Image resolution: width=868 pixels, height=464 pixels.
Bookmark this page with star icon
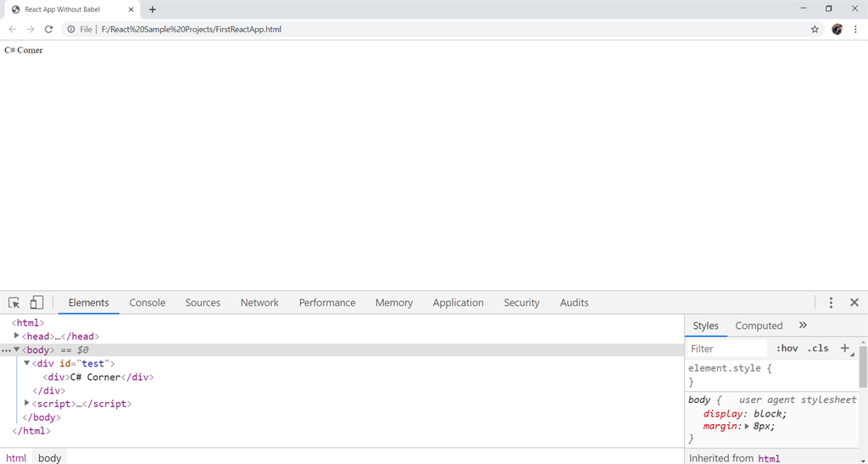tap(815, 30)
